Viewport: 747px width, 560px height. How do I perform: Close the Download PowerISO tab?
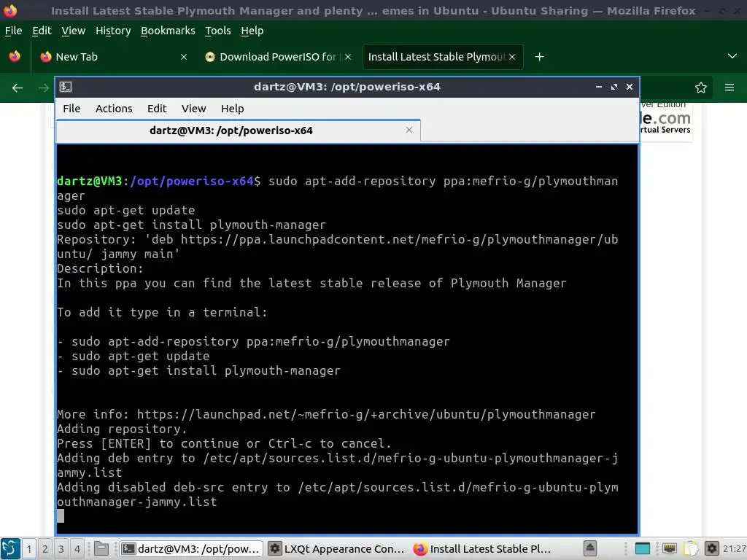coord(348,57)
